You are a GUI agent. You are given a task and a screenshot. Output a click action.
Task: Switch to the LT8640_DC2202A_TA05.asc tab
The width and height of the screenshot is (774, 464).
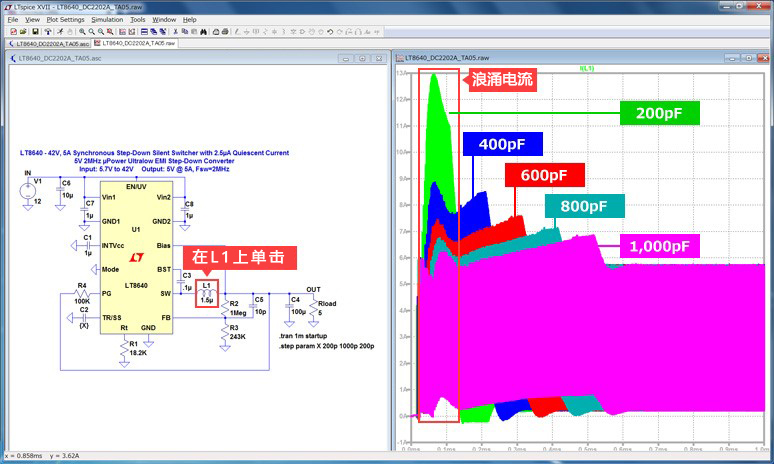coord(52,44)
